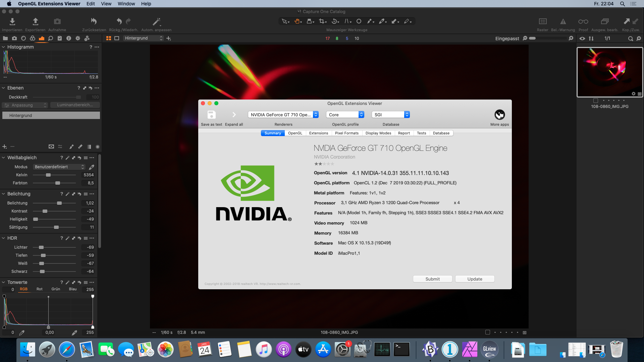The width and height of the screenshot is (644, 362).
Task: Select the crop cursor tool
Action: click(322, 21)
